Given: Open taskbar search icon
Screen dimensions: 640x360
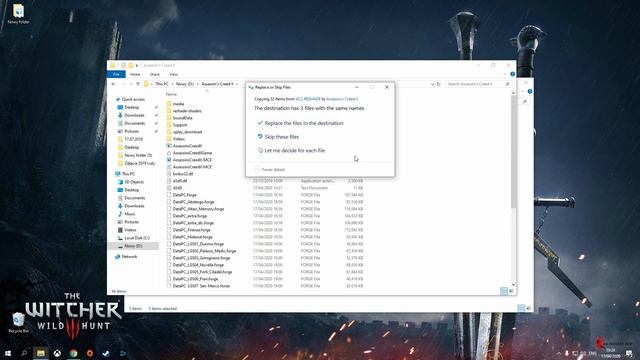Looking at the screenshot, I should coord(24,353).
